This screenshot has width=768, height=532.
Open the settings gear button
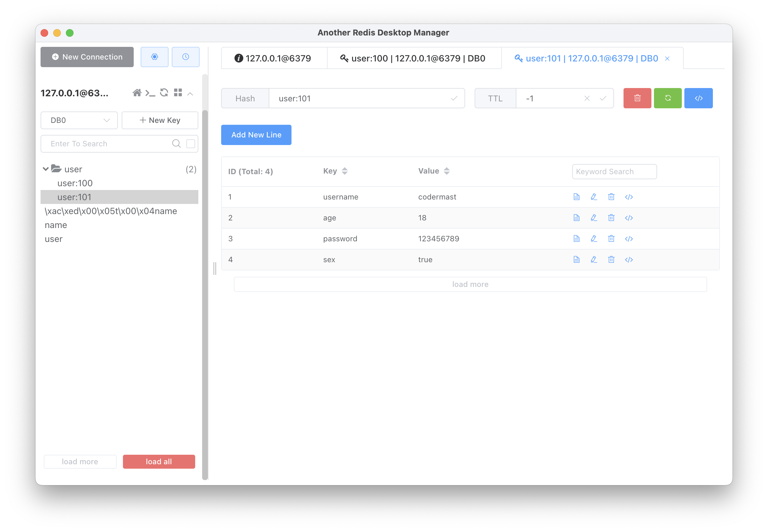(x=154, y=57)
